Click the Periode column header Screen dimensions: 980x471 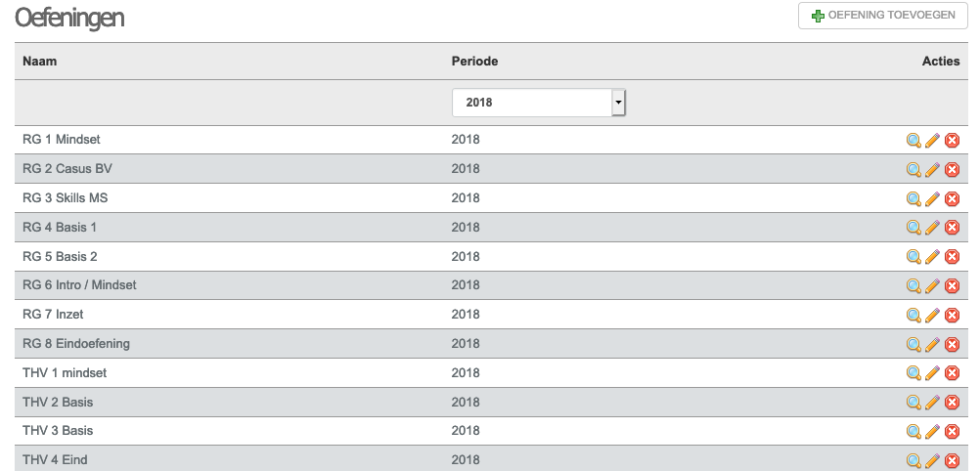[x=475, y=62]
